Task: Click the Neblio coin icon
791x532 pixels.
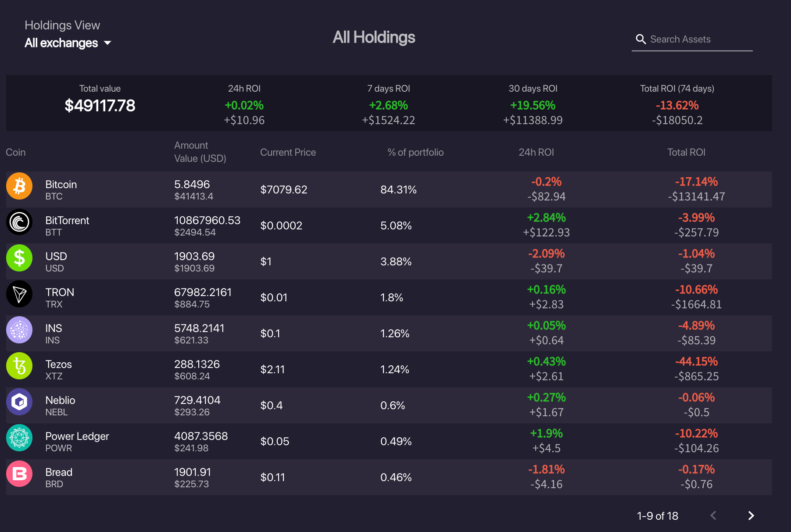Action: [x=19, y=402]
